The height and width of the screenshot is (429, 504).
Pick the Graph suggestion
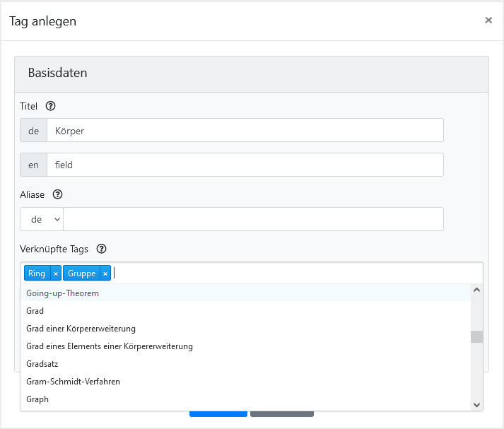tap(37, 399)
